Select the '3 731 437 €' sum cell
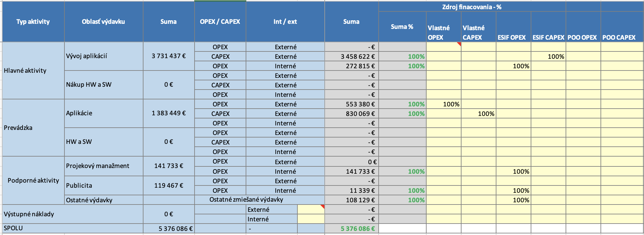Screen dimensions: 644x235 point(169,56)
